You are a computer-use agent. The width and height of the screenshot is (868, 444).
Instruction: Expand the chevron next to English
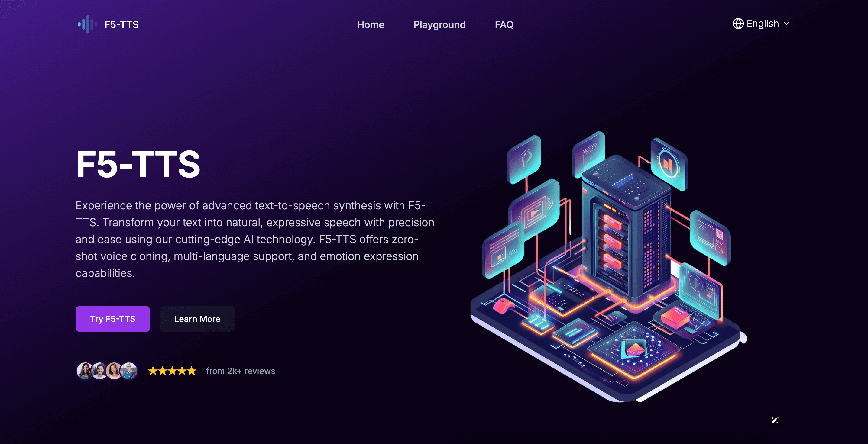[x=786, y=24]
